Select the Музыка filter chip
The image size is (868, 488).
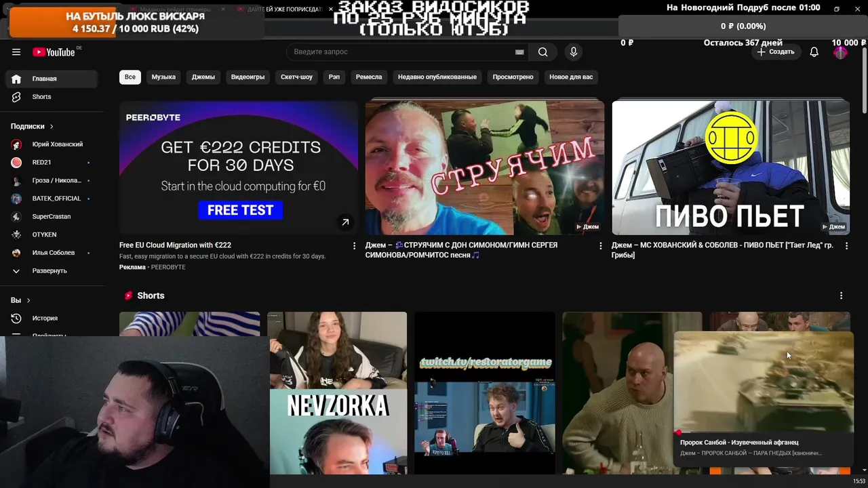(x=163, y=77)
